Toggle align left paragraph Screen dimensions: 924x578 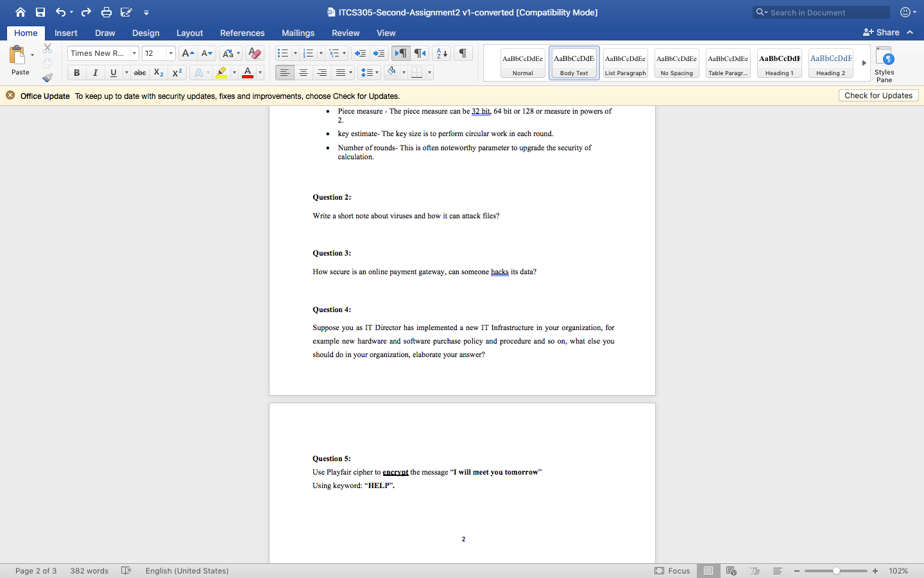pos(285,73)
